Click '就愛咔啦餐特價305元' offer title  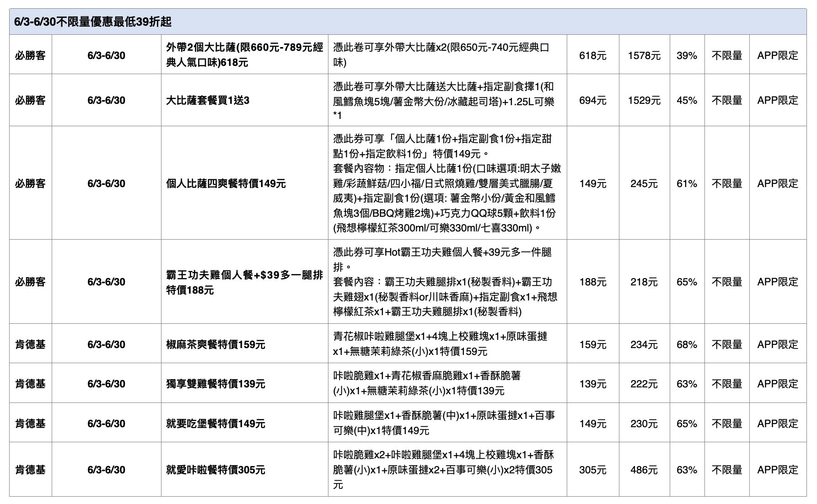click(x=215, y=470)
